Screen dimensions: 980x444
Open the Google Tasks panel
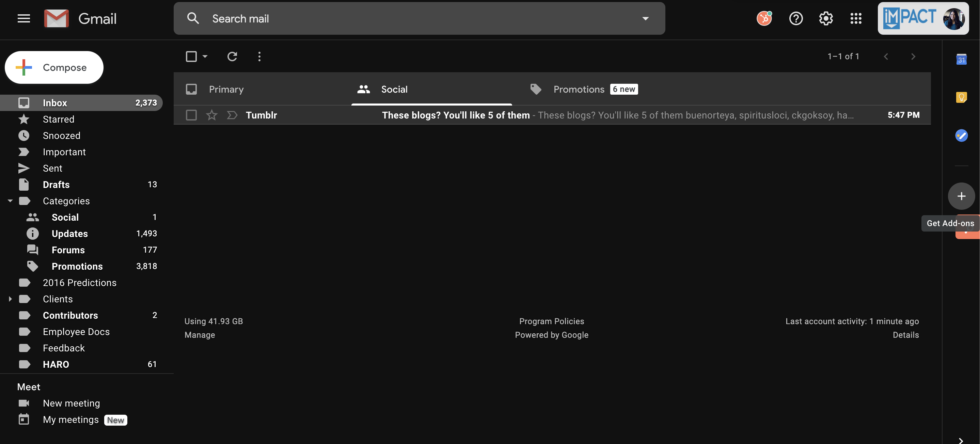962,136
